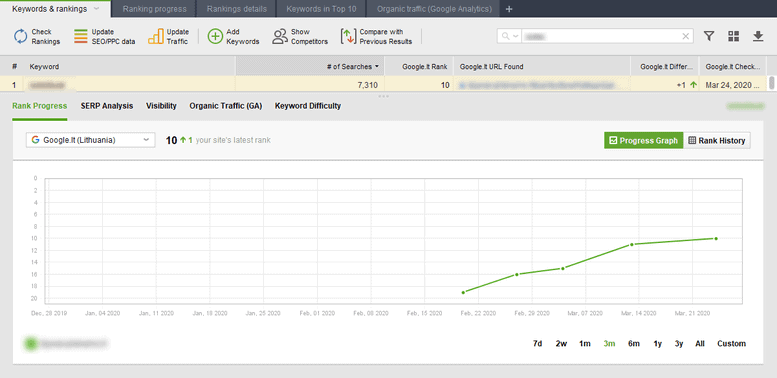Screen dimensions: 777x378
Task: Click the panel splitter handle dots
Action: coord(384,96)
